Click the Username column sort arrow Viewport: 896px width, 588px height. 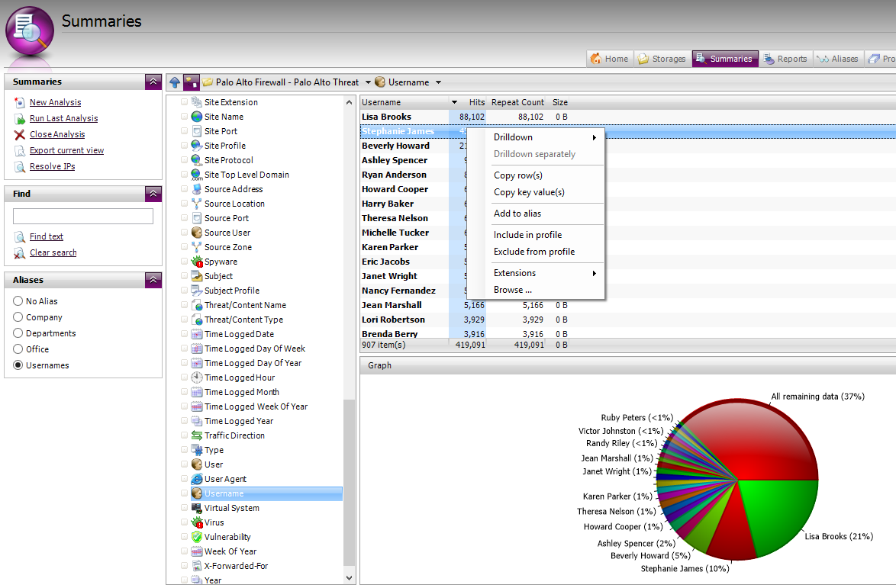(x=454, y=102)
